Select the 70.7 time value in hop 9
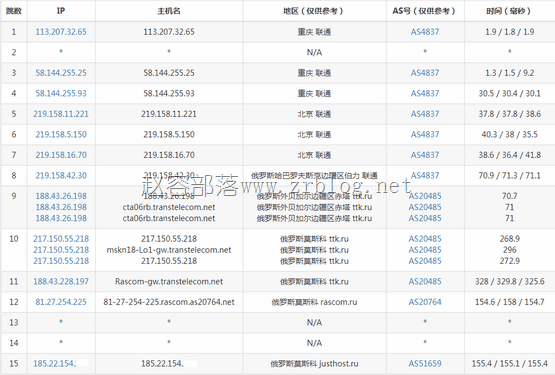The width and height of the screenshot is (555, 375). [x=509, y=196]
